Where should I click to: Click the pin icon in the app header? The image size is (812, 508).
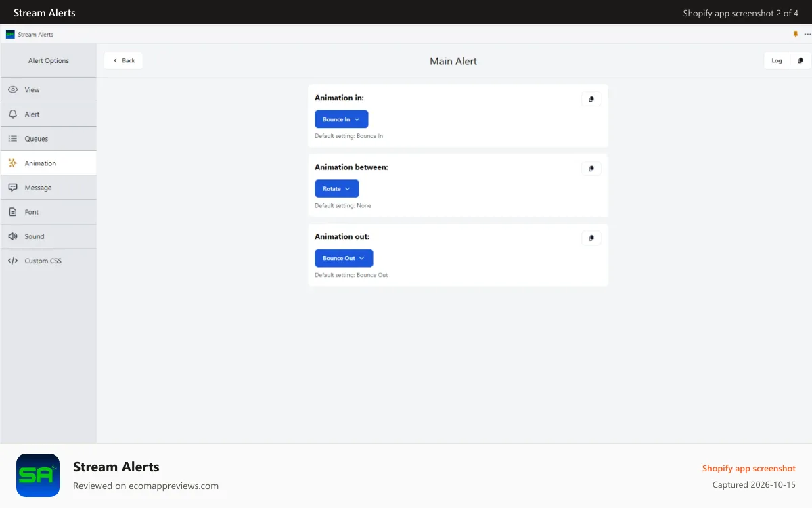coord(796,34)
